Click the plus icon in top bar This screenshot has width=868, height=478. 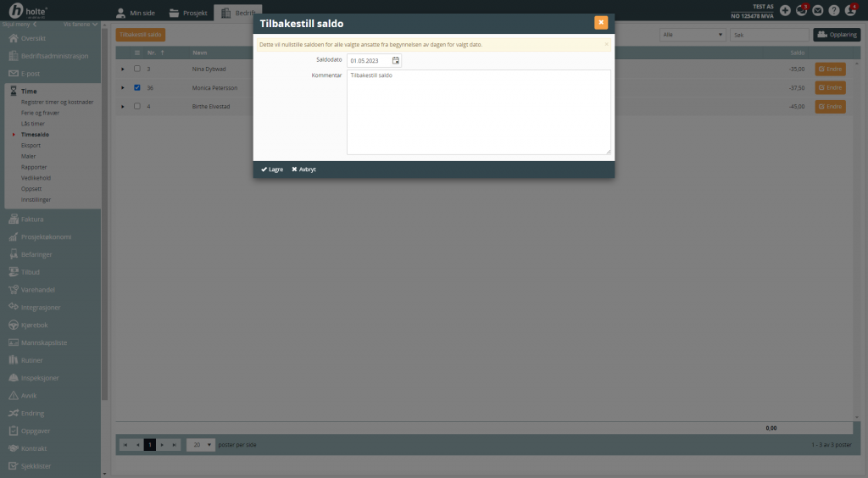785,10
